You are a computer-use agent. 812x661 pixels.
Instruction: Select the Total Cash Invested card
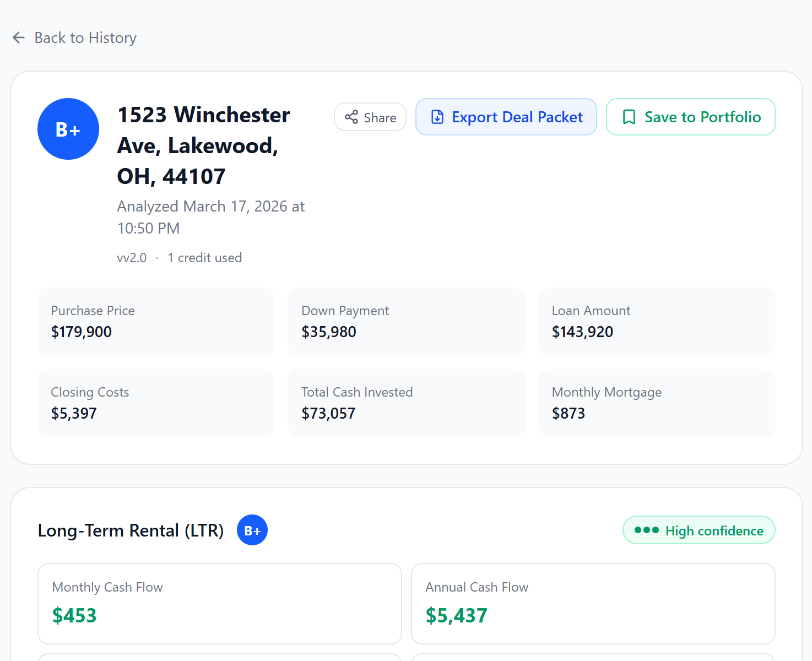click(406, 403)
